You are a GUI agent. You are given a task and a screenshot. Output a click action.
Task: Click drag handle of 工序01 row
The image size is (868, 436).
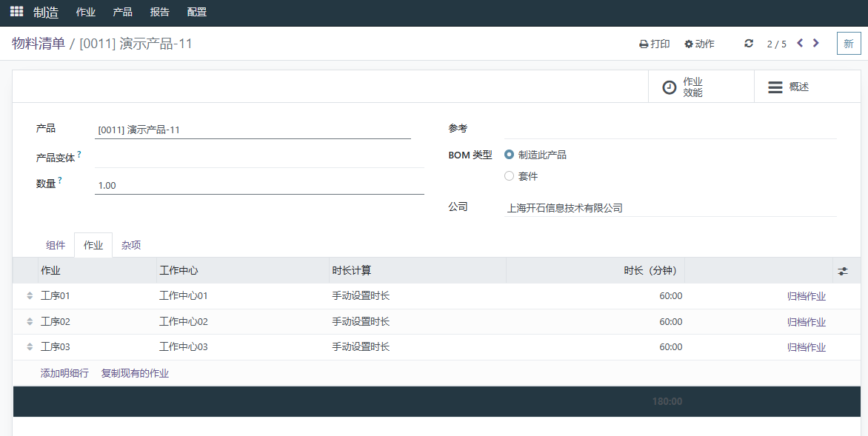(30, 296)
